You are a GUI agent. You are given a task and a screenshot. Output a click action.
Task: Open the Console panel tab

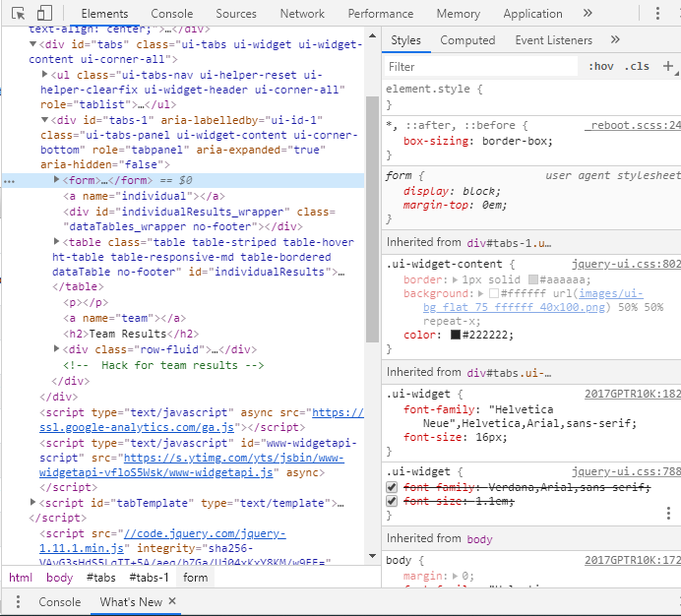[x=172, y=14]
